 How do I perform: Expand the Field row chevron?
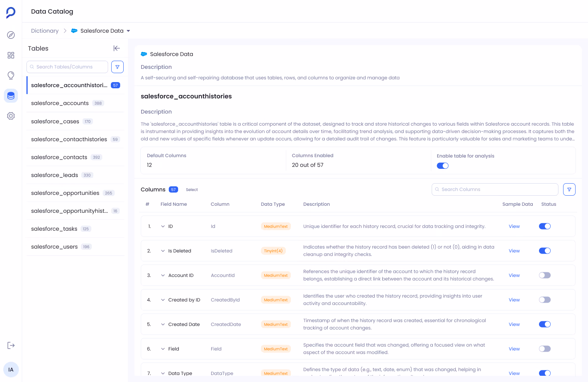coord(163,349)
